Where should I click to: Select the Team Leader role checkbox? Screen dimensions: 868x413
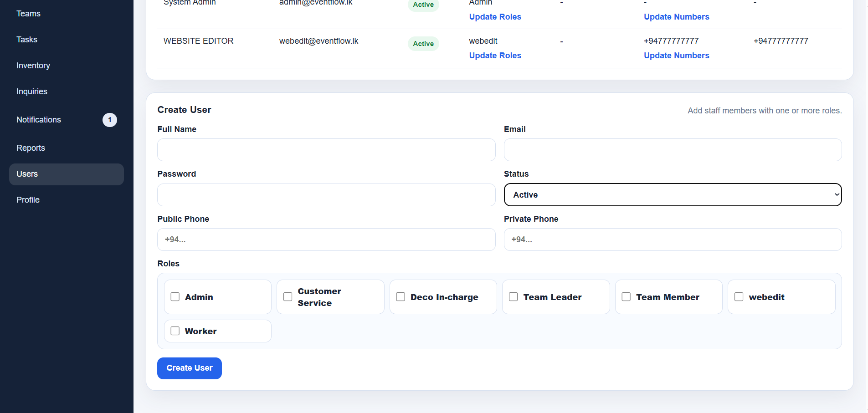tap(514, 297)
